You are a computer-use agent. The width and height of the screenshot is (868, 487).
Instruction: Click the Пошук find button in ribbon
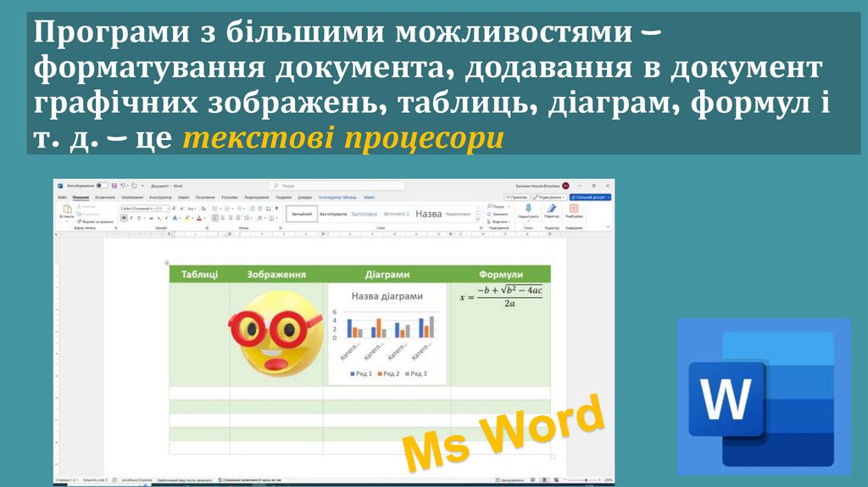coord(496,207)
